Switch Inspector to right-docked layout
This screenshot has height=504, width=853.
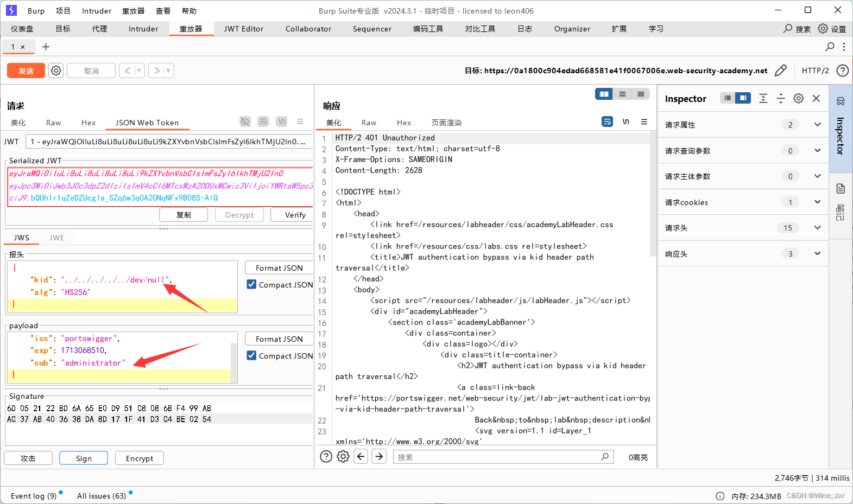click(x=743, y=98)
